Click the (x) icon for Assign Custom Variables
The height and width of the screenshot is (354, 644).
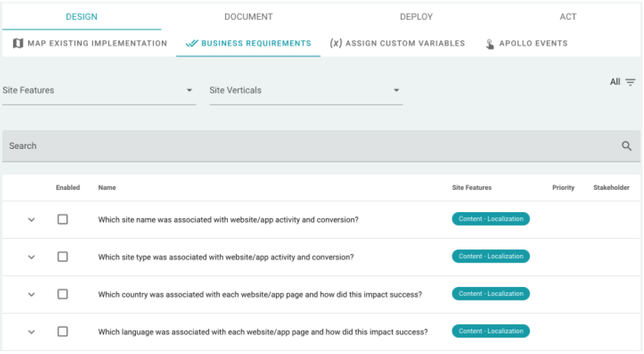click(335, 43)
